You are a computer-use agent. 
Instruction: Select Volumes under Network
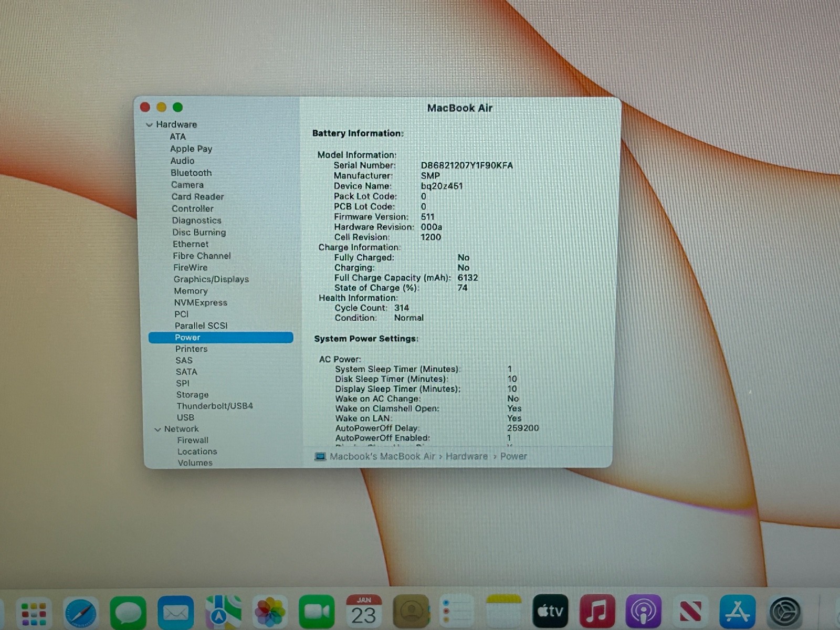click(x=195, y=463)
